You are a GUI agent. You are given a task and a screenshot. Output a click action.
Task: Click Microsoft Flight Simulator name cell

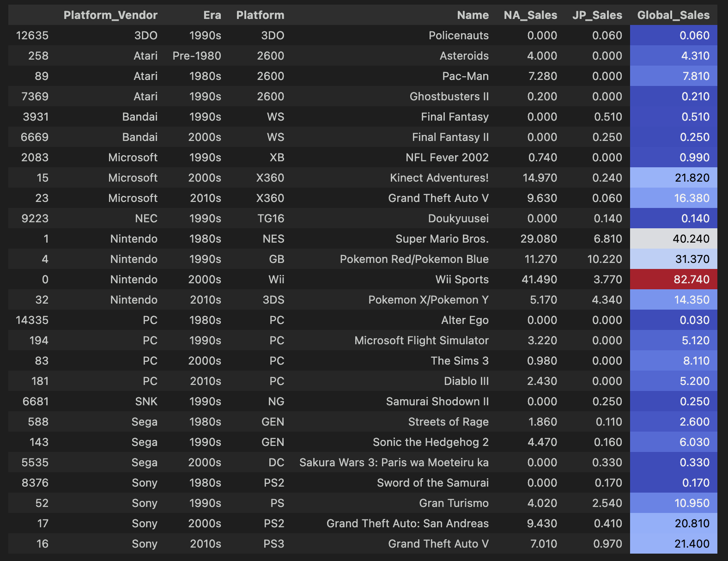421,341
